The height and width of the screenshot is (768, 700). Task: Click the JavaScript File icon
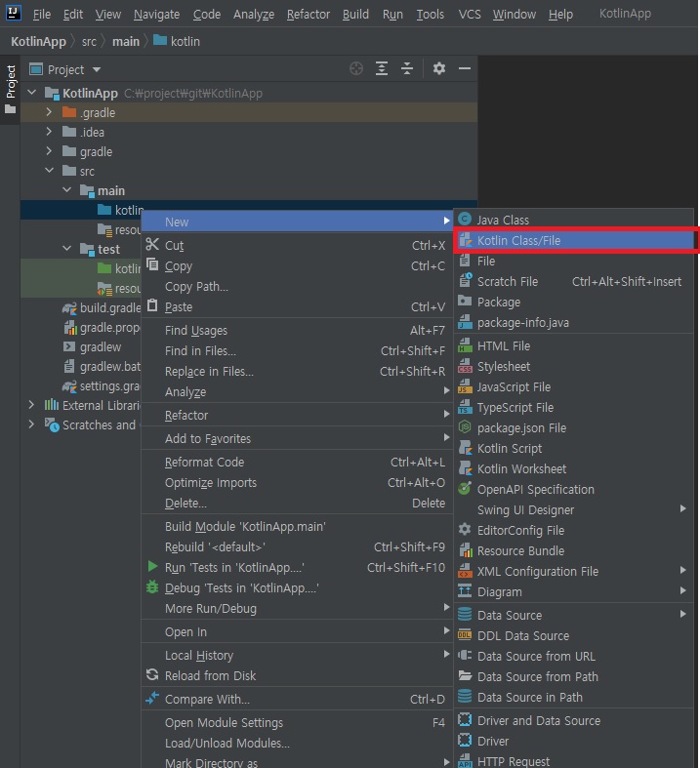[465, 387]
